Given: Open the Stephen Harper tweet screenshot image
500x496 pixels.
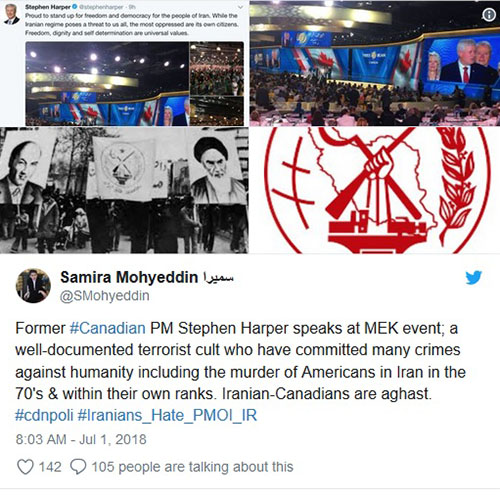Looking at the screenshot, I should coord(124,63).
